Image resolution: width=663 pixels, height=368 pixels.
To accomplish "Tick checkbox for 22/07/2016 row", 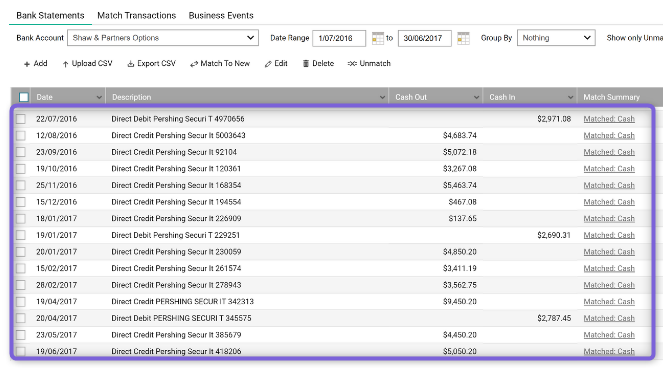I will 21,119.
